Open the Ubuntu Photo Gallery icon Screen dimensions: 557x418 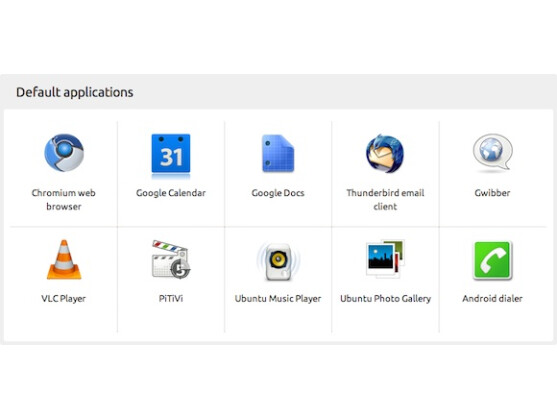(385, 259)
